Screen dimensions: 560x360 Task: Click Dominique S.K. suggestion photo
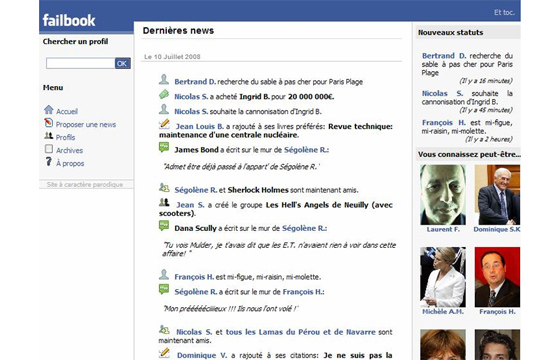[x=497, y=195]
